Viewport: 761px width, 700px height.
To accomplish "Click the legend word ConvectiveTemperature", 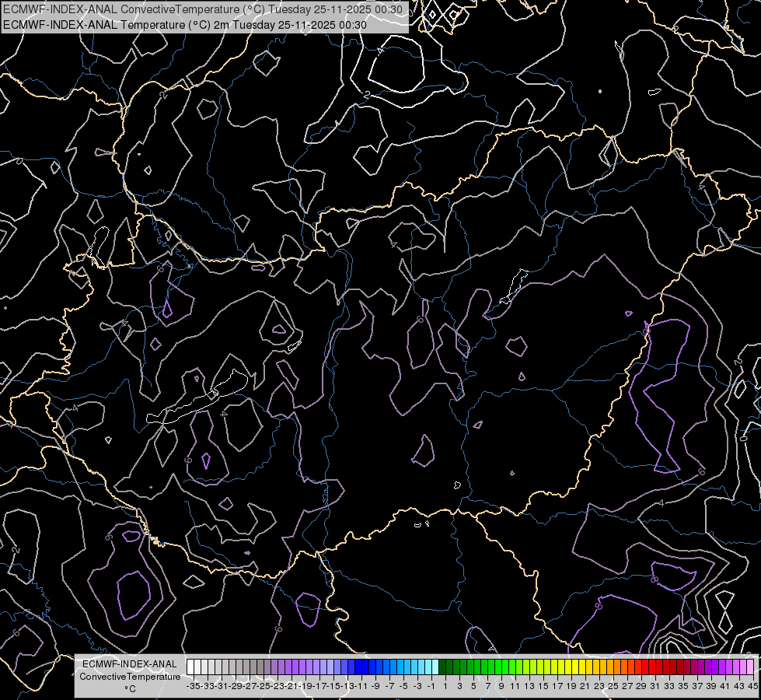I will click(x=130, y=676).
